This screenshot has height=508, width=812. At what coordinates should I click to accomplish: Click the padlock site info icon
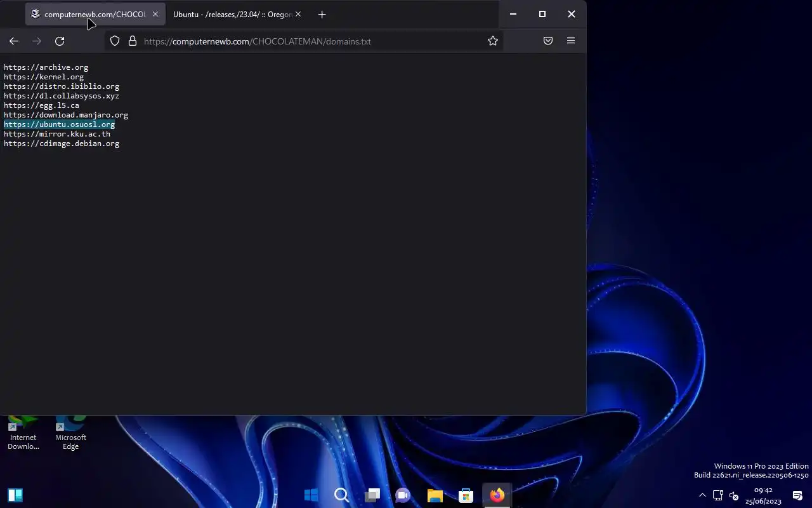[133, 41]
